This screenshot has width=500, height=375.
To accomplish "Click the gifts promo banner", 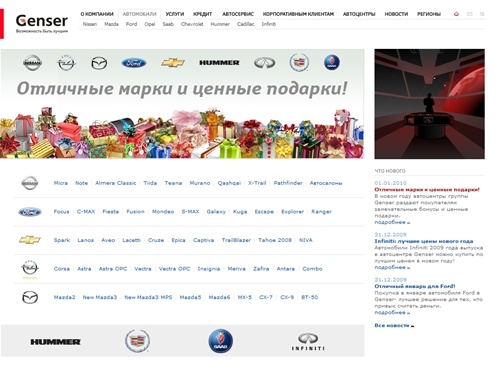I will [182, 104].
